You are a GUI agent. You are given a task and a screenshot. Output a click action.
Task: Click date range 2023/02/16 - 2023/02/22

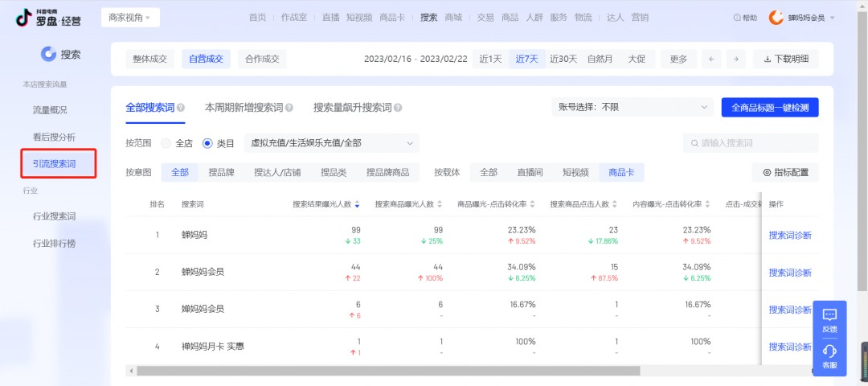click(x=416, y=60)
